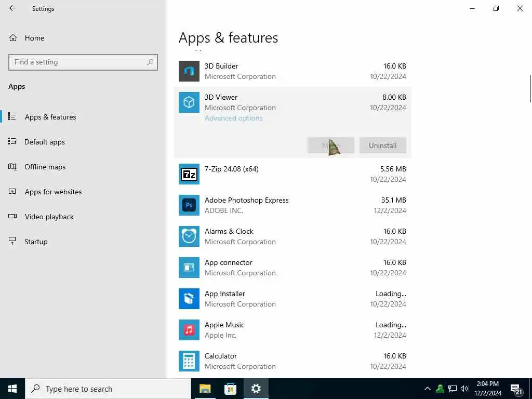Click the 3D Viewer cube icon
The width and height of the screenshot is (532, 399).
189,102
